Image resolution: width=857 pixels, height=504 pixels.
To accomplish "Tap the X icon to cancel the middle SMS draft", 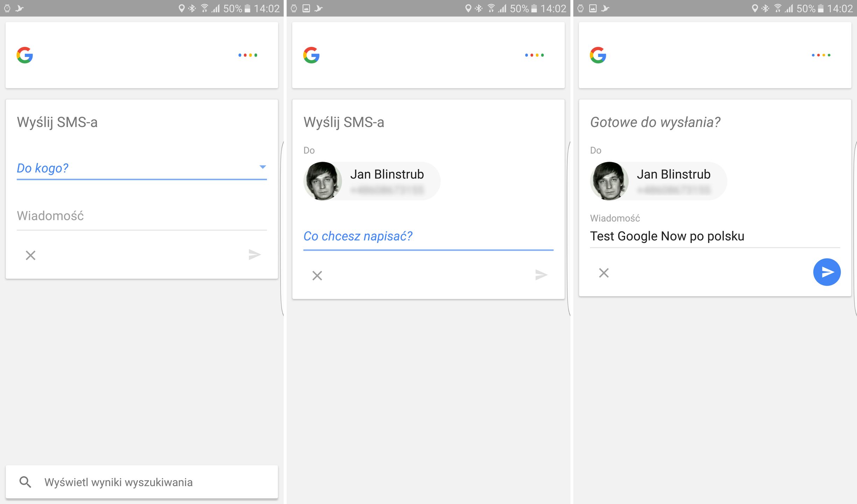I will (x=317, y=275).
